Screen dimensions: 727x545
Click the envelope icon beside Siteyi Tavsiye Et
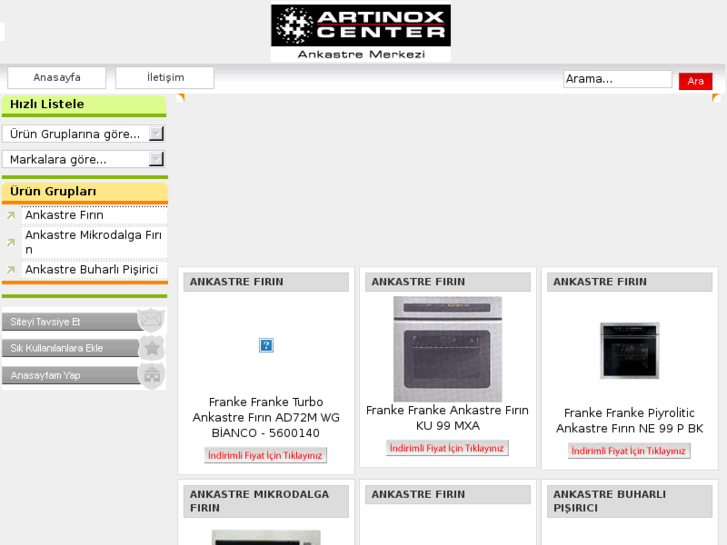[x=152, y=320]
